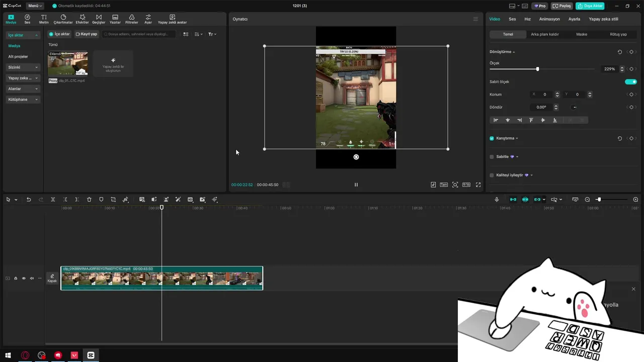644x362 pixels.
Task: Click the split clip tool icon
Action: point(53,200)
